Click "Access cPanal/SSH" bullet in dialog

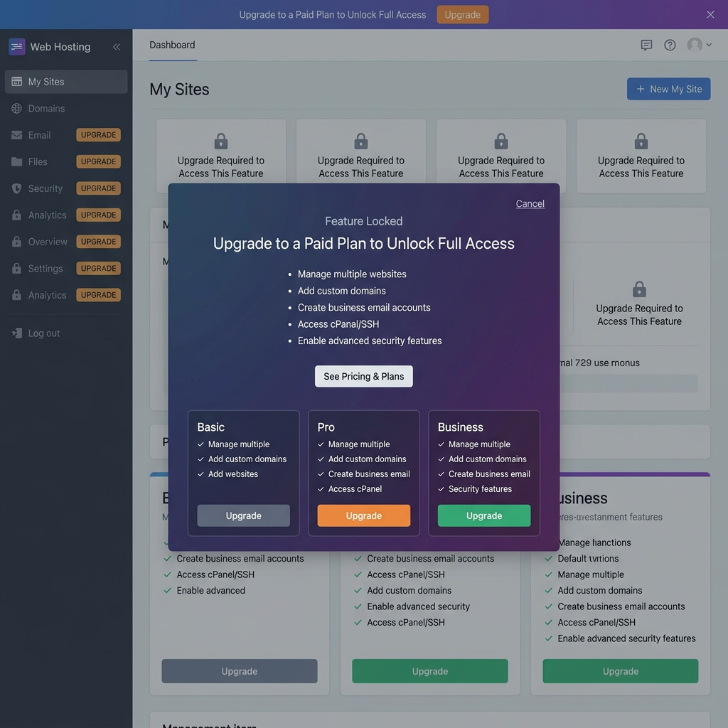coord(338,324)
